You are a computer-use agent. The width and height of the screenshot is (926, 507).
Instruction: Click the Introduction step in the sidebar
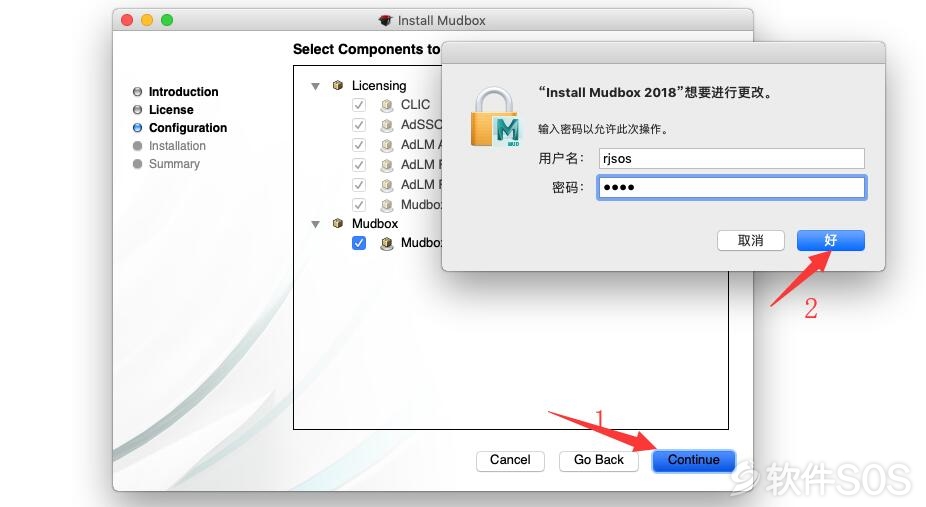pos(184,91)
